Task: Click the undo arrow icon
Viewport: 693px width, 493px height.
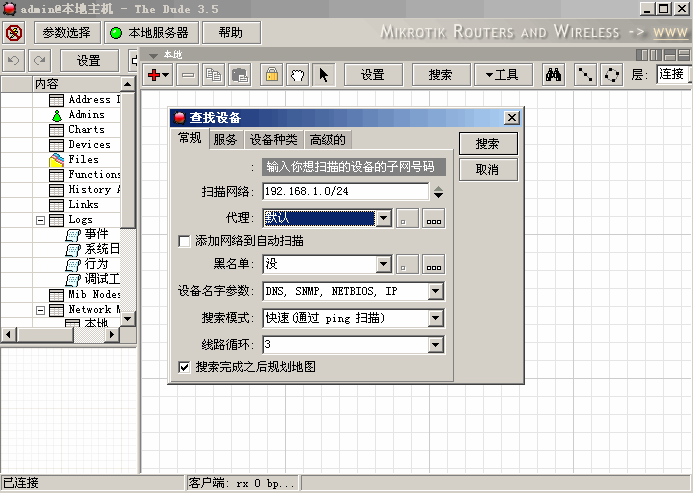Action: (14, 61)
